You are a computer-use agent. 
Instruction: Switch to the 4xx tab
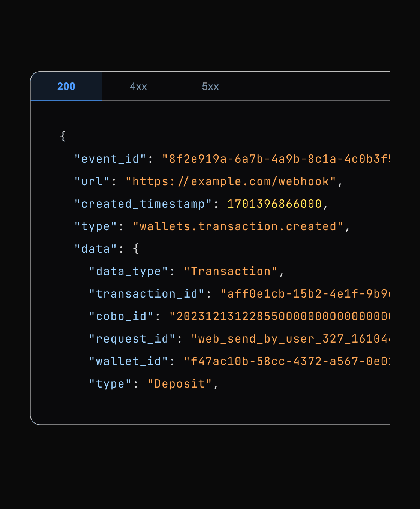click(x=138, y=87)
